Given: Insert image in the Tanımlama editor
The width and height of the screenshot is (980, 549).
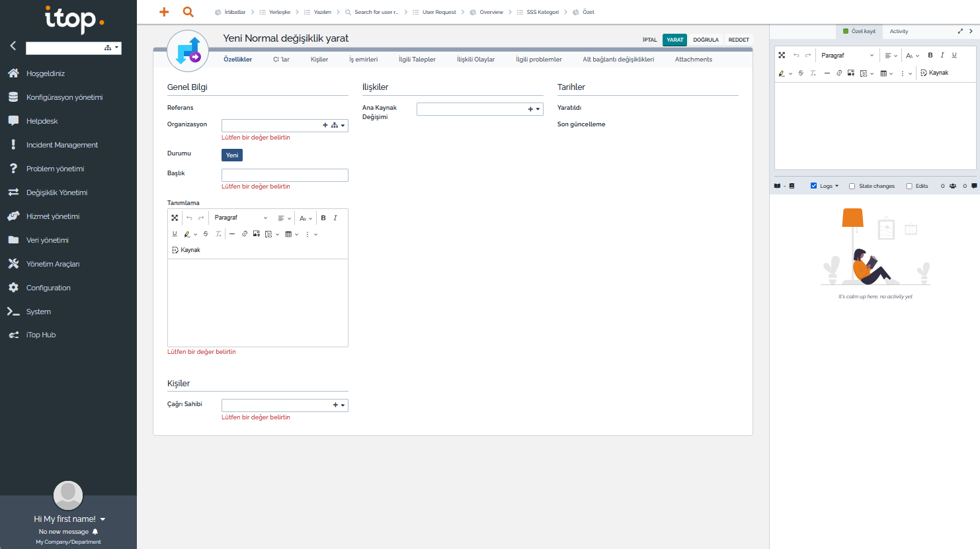Looking at the screenshot, I should 257,234.
